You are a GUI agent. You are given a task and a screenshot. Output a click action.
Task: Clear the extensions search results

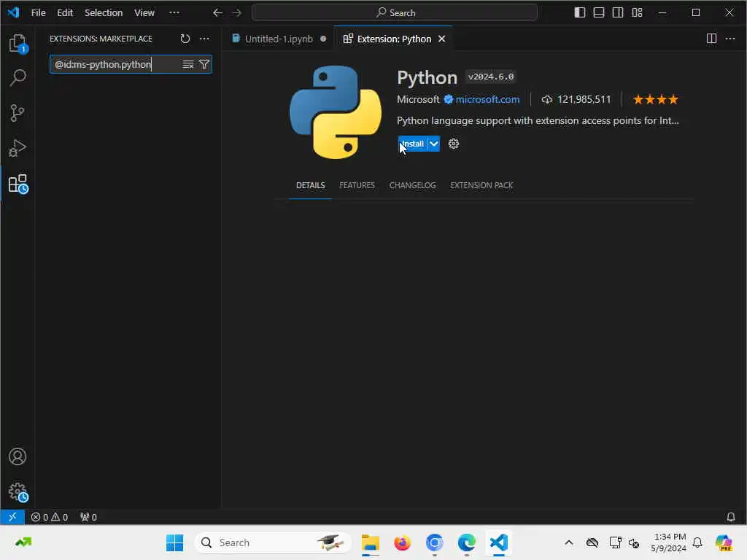pos(188,64)
